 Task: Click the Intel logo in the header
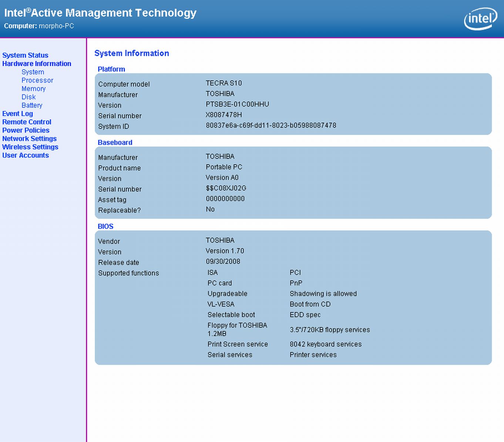[480, 19]
